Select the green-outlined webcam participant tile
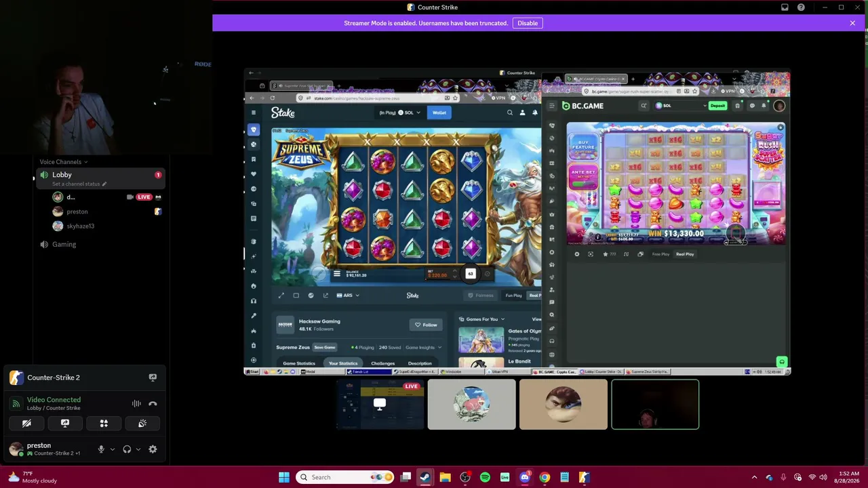This screenshot has width=868, height=488. tap(655, 405)
